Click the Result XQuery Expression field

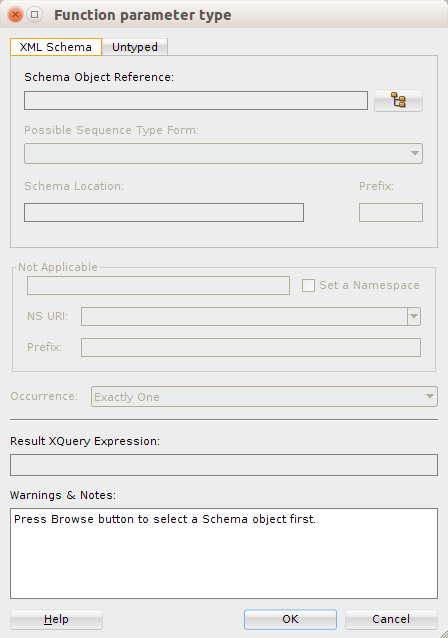coord(224,465)
